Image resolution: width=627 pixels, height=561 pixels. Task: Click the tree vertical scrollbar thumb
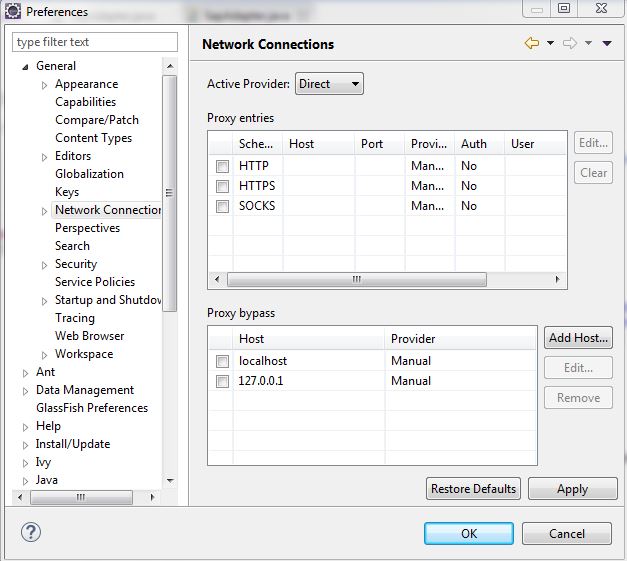(170, 193)
